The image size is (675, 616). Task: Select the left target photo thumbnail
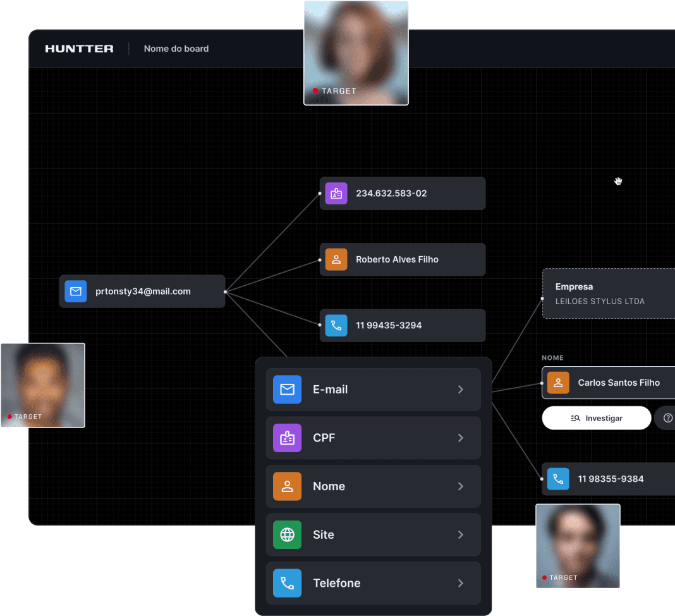pyautogui.click(x=42, y=385)
